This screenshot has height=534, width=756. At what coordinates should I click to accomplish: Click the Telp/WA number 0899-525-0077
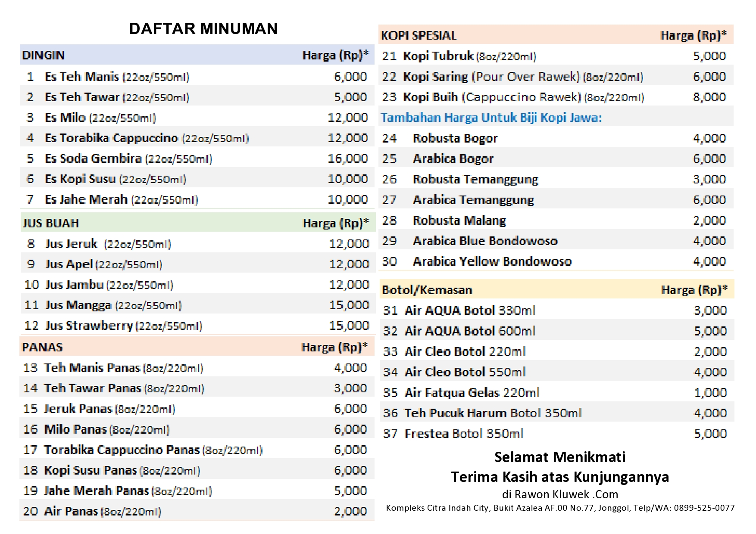(704, 508)
